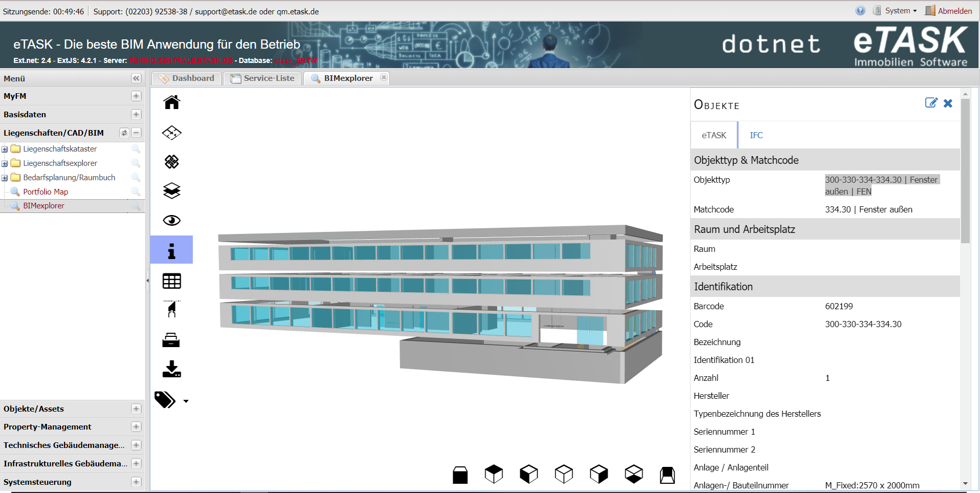Toggle the eye visibility icon
980x493 pixels.
172,221
